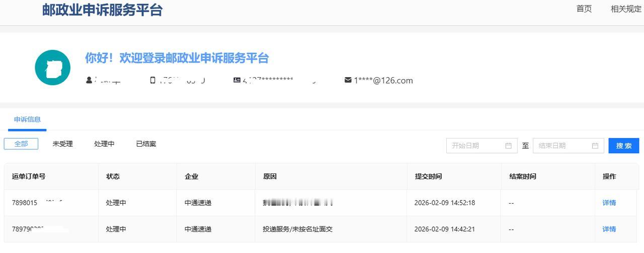Image resolution: width=644 pixels, height=253 pixels.
Task: Click the teal user avatar image
Action: pos(52,68)
